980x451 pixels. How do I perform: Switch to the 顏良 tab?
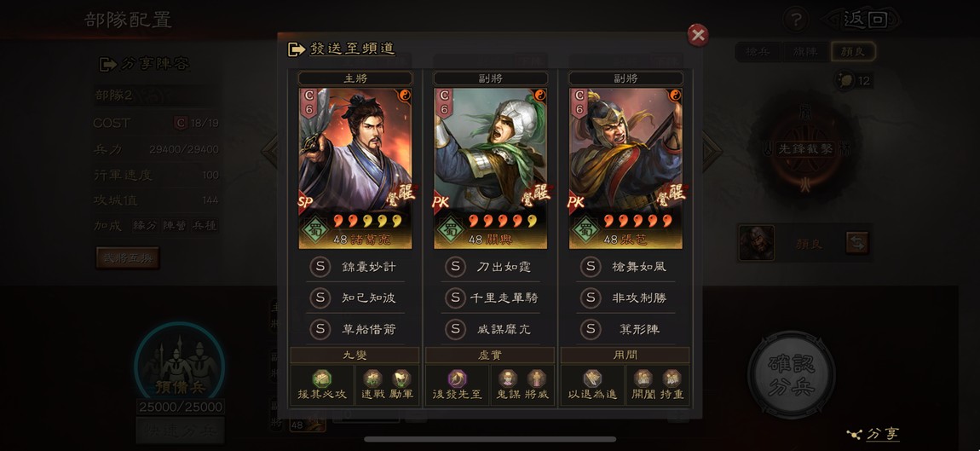tap(852, 52)
